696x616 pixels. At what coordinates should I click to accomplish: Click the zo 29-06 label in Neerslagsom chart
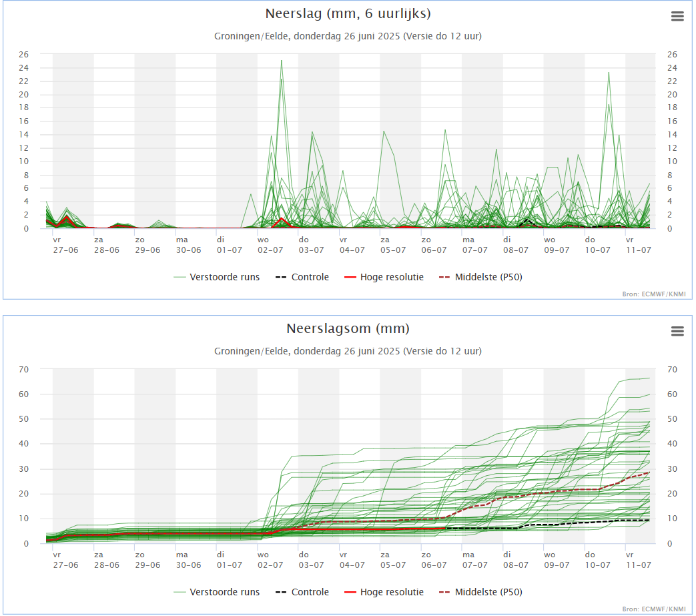click(x=148, y=560)
